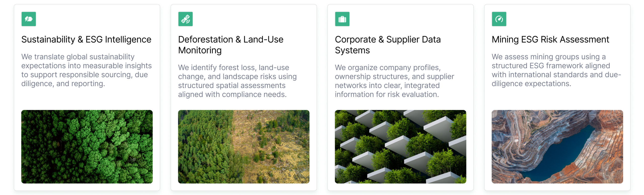Click the description starting 'We identify forest loss'
This screenshot has width=644, height=195.
[237, 81]
